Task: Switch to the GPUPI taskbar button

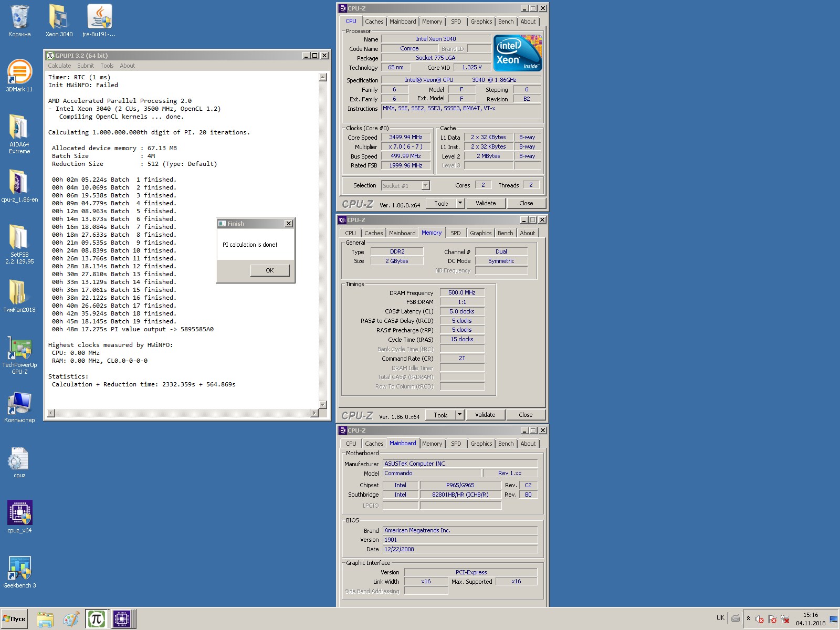Action: (96, 619)
